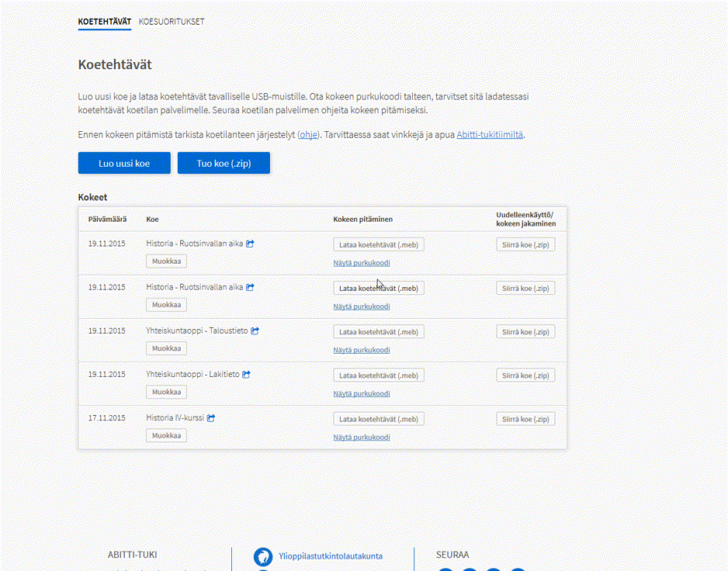The image size is (728, 571).
Task: Click exam name Yhteiskuntaoppi - Lakitieto
Action: point(192,374)
